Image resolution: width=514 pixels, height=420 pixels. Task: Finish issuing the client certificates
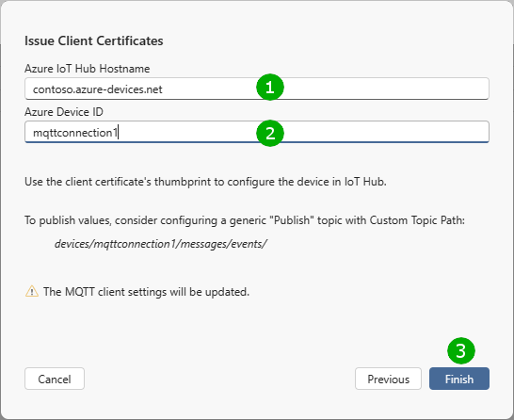coord(459,379)
